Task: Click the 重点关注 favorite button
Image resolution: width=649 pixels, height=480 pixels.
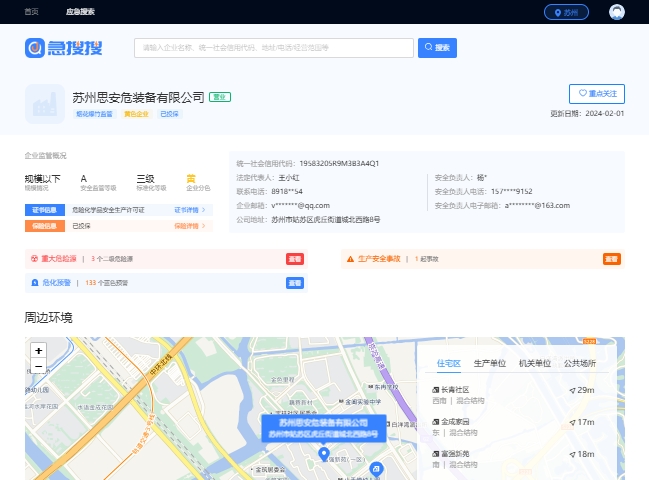Action: [x=597, y=94]
